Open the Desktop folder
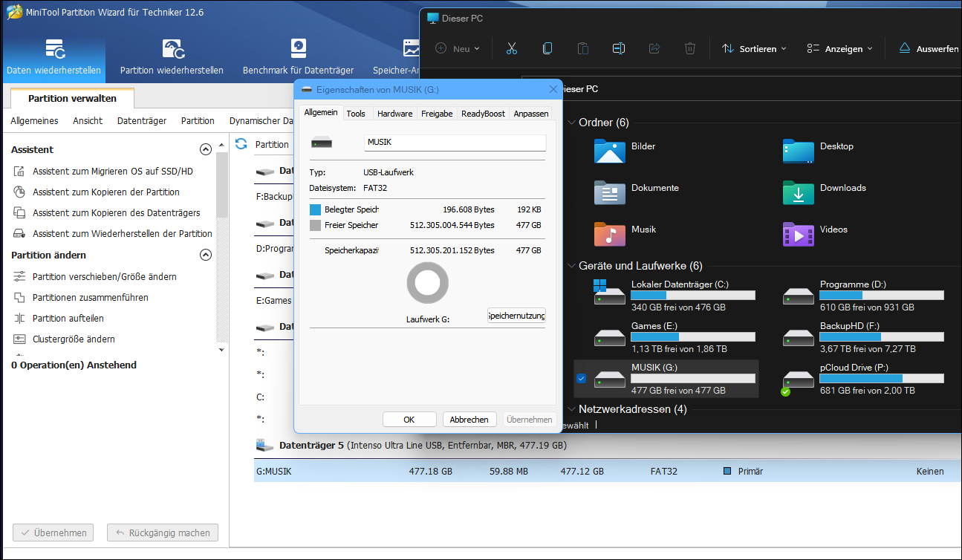962x560 pixels. point(819,151)
